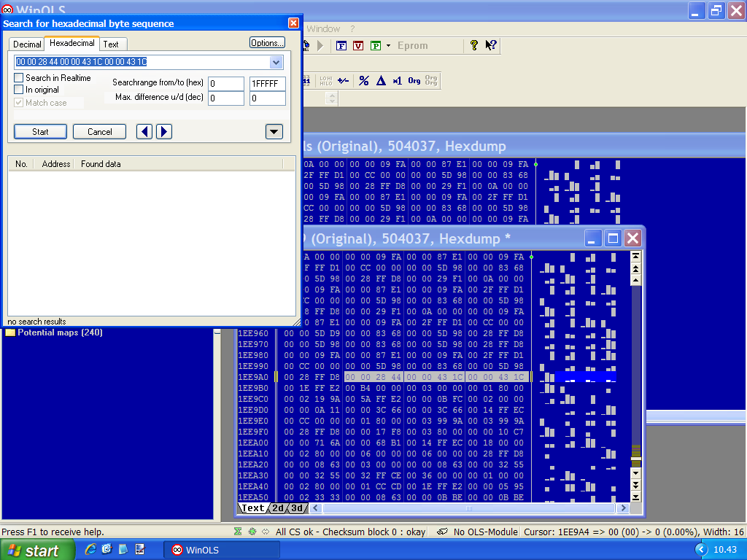This screenshot has width=747, height=560.
Task: Open the Options... button
Action: coord(267,43)
